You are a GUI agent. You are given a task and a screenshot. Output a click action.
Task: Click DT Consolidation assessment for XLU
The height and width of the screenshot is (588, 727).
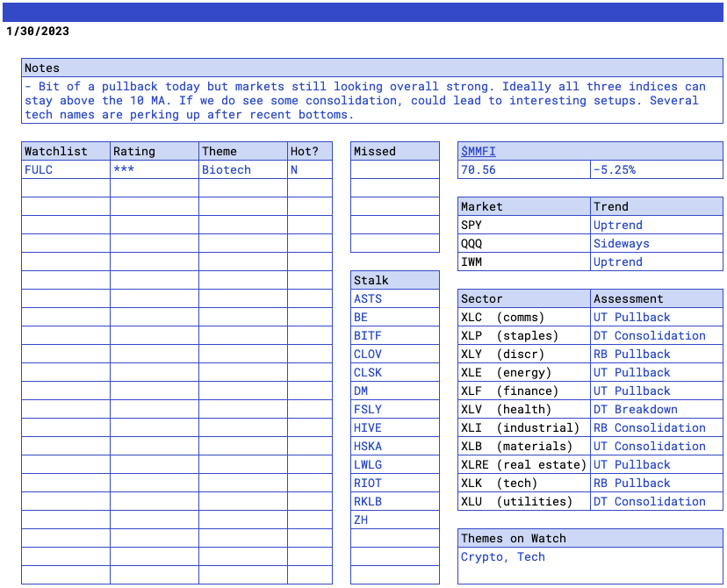point(657,501)
